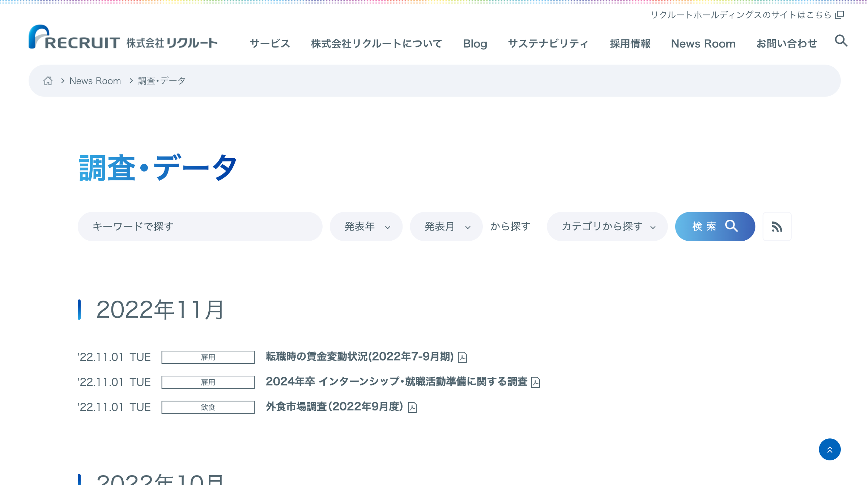Image resolution: width=868 pixels, height=485 pixels.
Task: Open the サービス menu
Action: pos(270,43)
